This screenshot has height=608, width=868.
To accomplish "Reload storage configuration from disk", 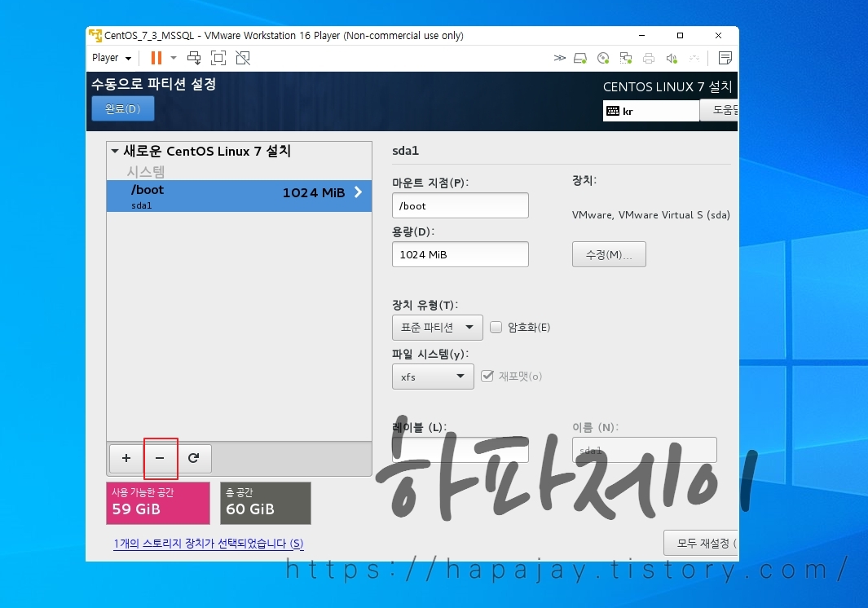I will 194,458.
